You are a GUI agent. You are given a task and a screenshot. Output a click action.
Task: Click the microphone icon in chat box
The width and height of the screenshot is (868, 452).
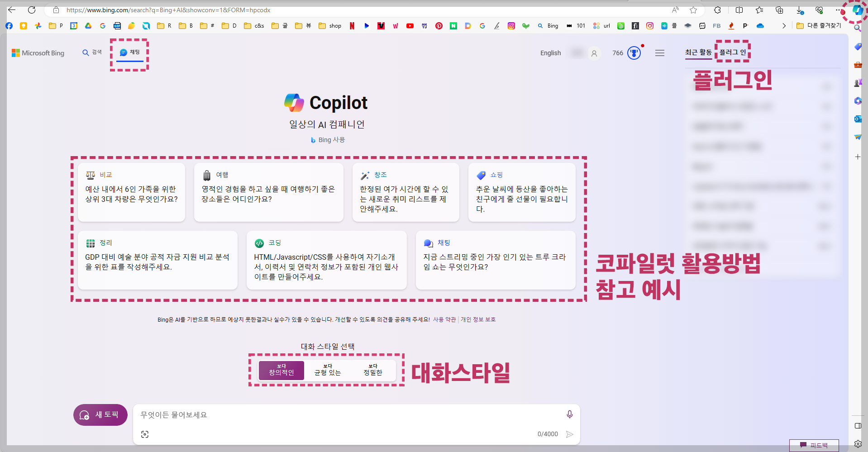tap(569, 414)
